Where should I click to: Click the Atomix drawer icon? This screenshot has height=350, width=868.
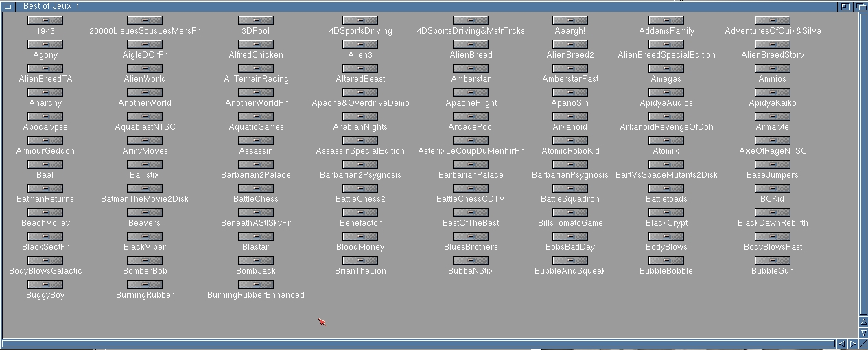tap(666, 141)
